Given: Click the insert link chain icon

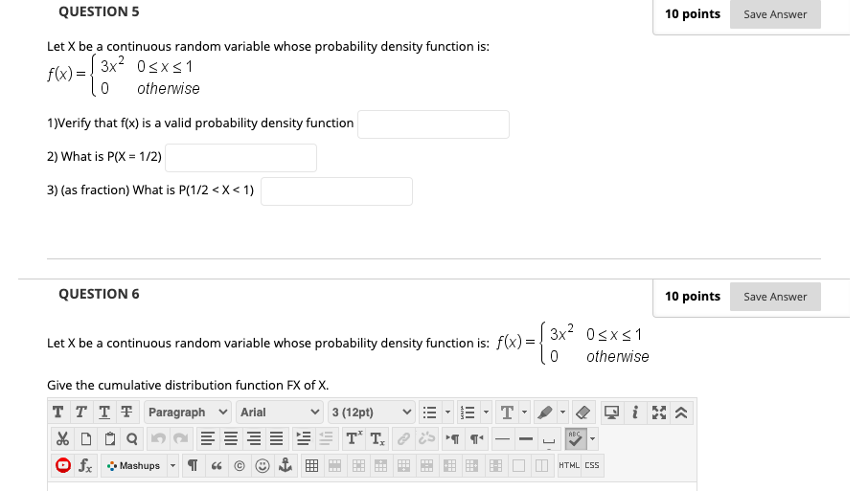Looking at the screenshot, I should pyautogui.click(x=403, y=439).
